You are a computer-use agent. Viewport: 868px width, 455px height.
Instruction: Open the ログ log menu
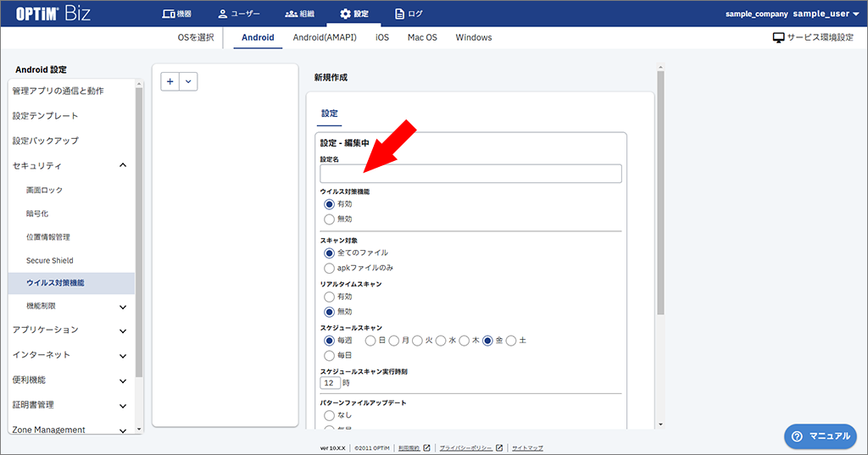[x=409, y=14]
